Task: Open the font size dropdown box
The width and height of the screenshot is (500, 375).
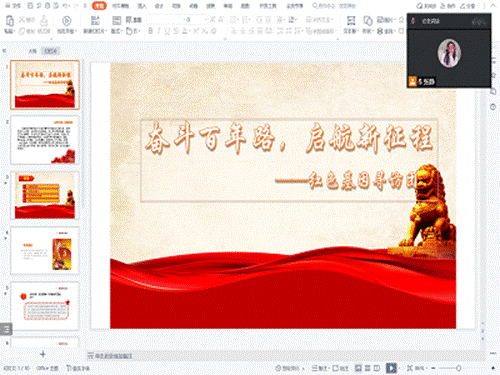Action: 195,20
